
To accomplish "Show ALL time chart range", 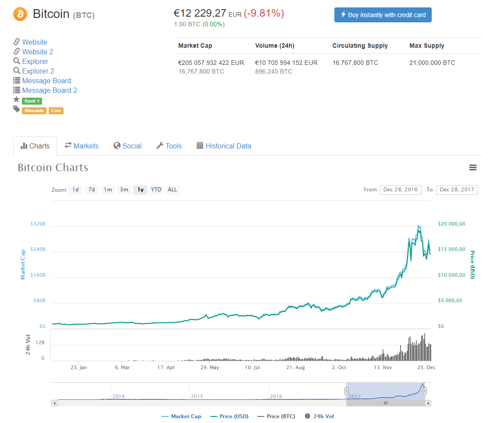I will point(172,190).
